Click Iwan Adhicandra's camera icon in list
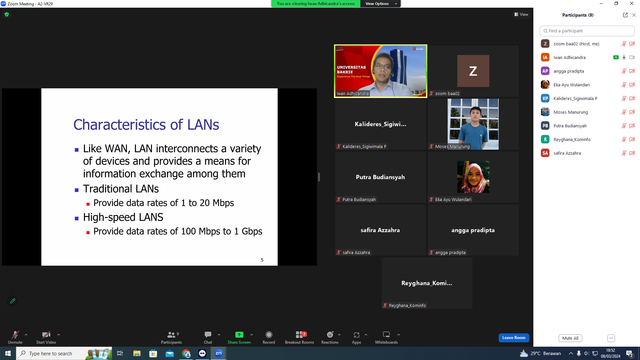The height and width of the screenshot is (360, 640). (x=632, y=58)
